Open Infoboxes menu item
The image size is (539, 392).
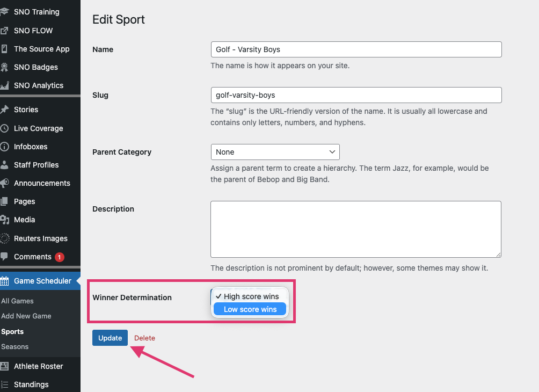(31, 147)
